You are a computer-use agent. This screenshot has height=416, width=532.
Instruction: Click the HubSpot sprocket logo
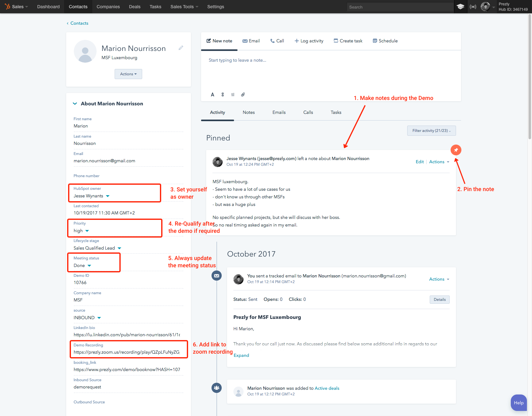point(7,7)
